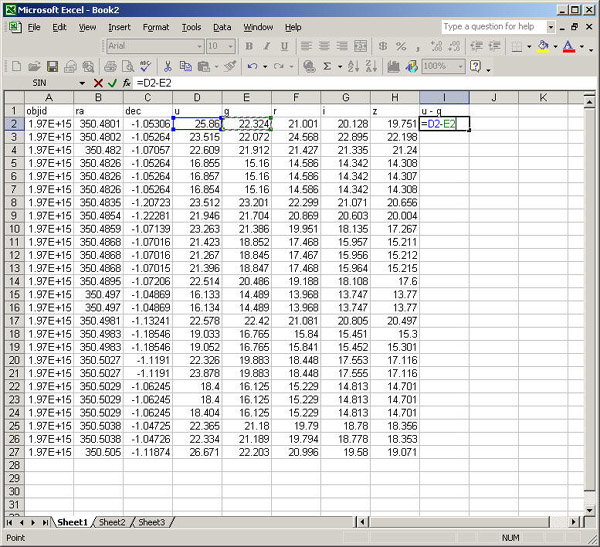
Task: Click Merge and Center icon
Action: (360, 46)
